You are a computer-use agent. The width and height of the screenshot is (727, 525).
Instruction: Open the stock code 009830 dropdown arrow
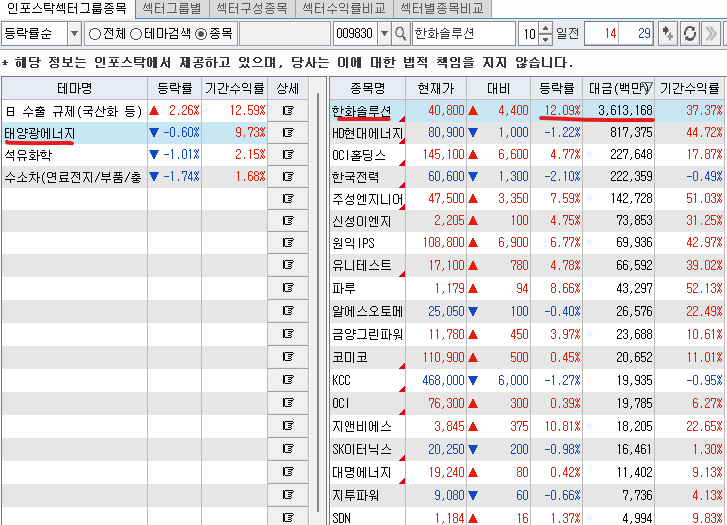coord(384,33)
